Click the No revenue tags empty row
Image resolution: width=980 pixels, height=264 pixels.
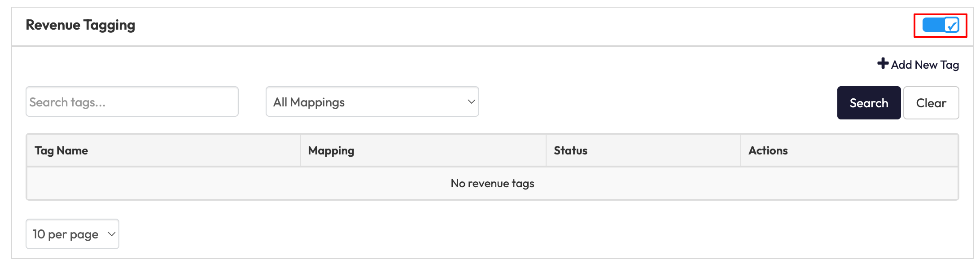tap(492, 184)
